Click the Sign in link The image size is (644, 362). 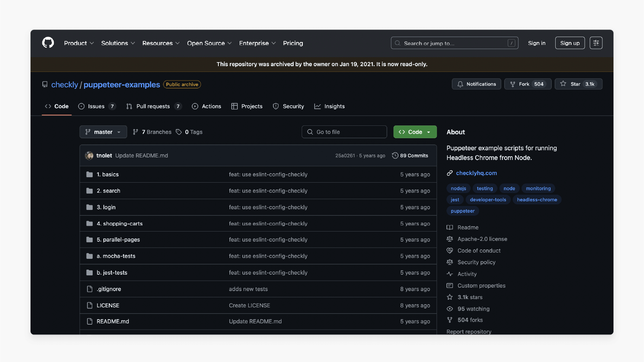[537, 43]
